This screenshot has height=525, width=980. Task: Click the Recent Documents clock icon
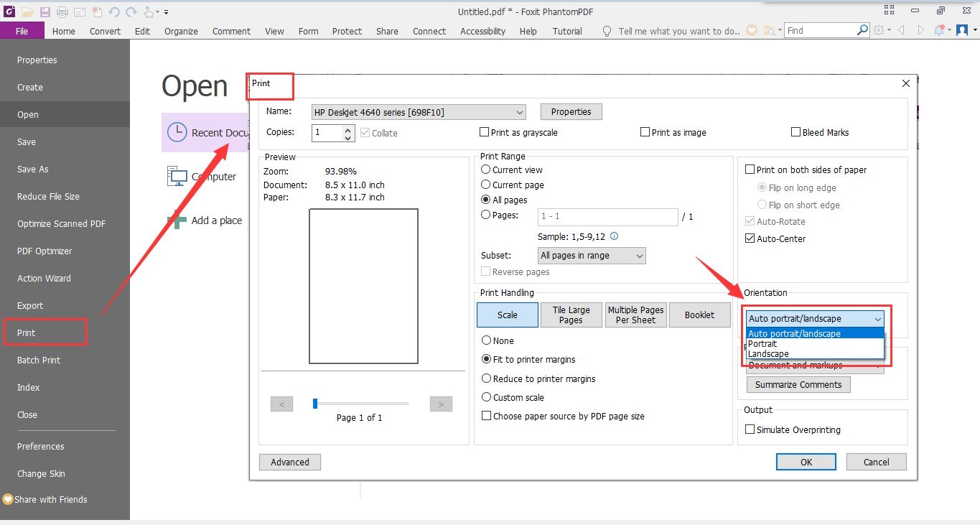pyautogui.click(x=177, y=132)
